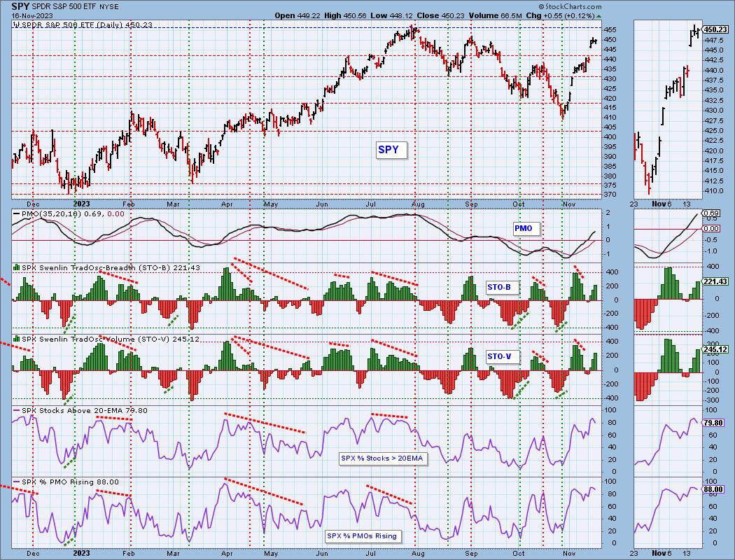Click the Nov month label under price chart
Image resolution: width=735 pixels, height=560 pixels.
[x=568, y=204]
